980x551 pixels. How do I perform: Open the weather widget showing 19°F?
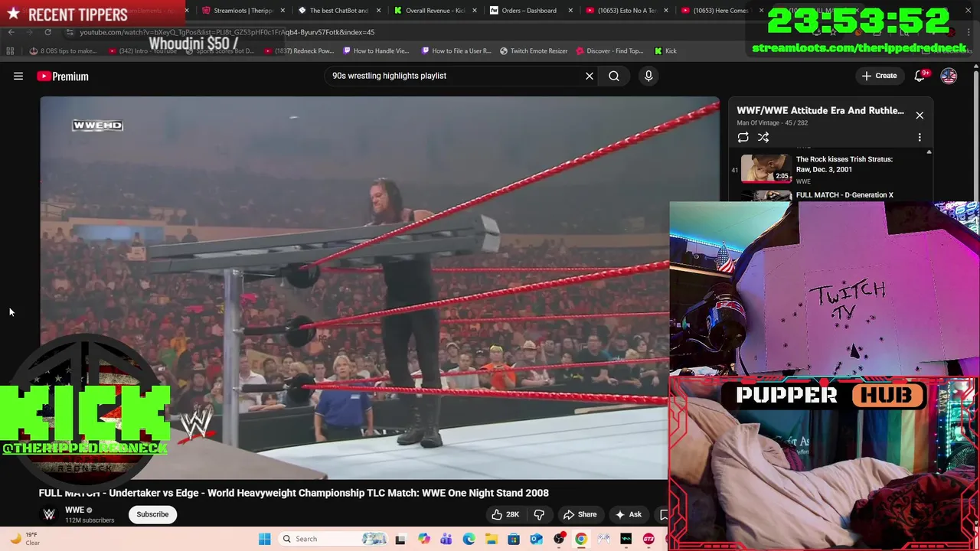[x=24, y=539]
